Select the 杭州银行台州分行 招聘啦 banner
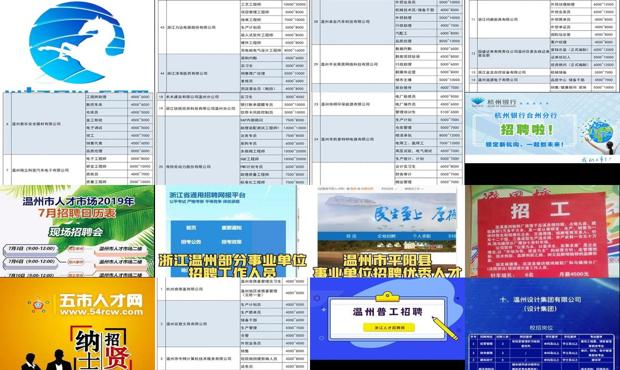Screen dimensions: 620x370 [542, 128]
